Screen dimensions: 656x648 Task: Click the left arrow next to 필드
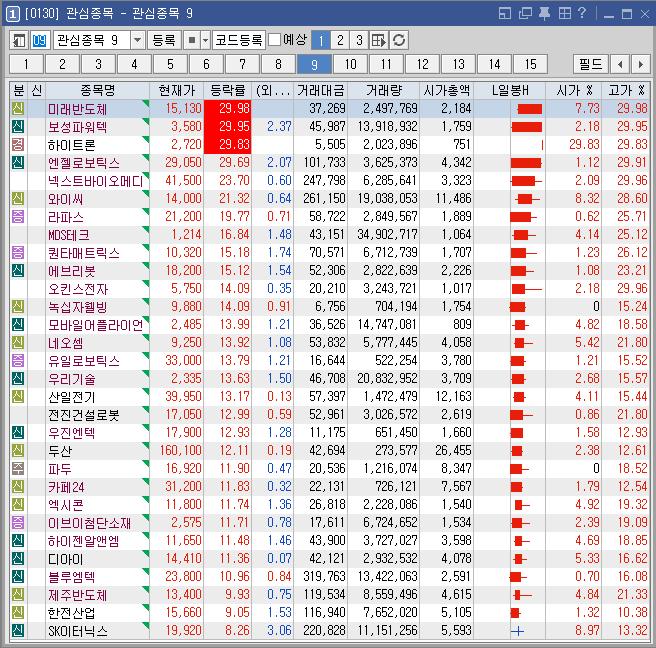click(x=620, y=64)
